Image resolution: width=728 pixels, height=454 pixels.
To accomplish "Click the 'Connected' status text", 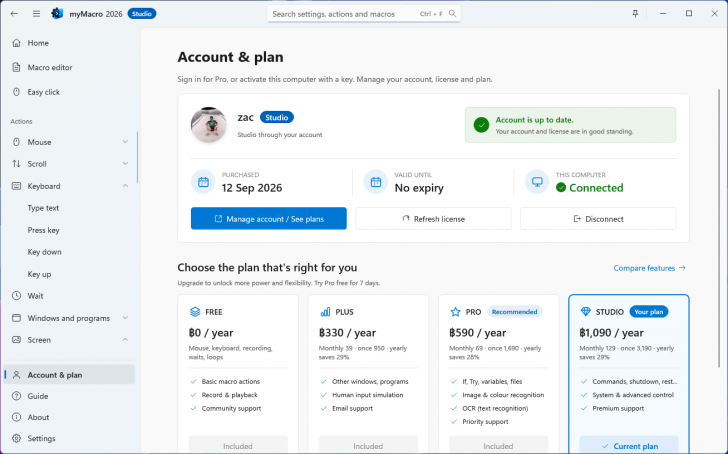I will point(596,188).
